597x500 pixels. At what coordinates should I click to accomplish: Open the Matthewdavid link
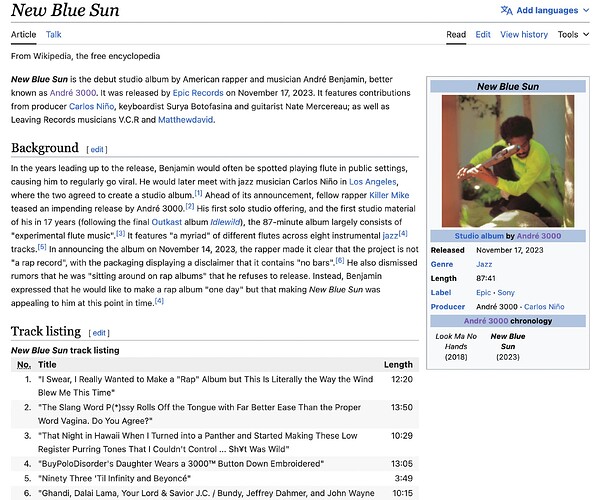point(185,120)
